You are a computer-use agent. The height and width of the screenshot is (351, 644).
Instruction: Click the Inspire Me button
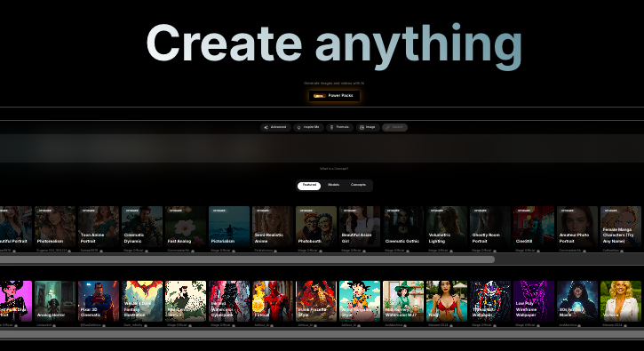pos(308,127)
